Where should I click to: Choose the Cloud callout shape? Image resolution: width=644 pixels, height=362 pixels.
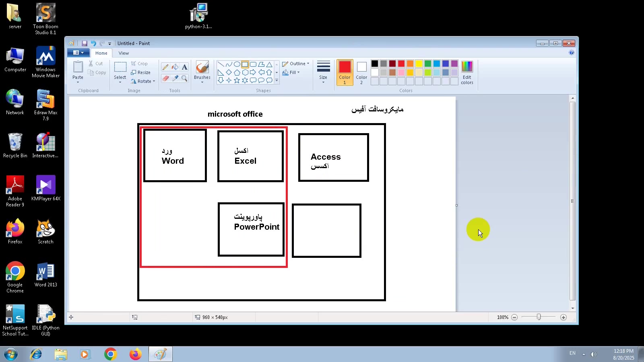(269, 80)
